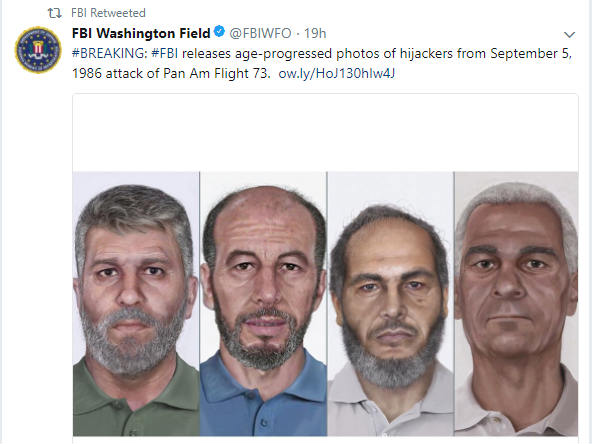Screen dimensions: 592x444
Task: Expand the tweet options chevron
Action: pyautogui.click(x=569, y=35)
